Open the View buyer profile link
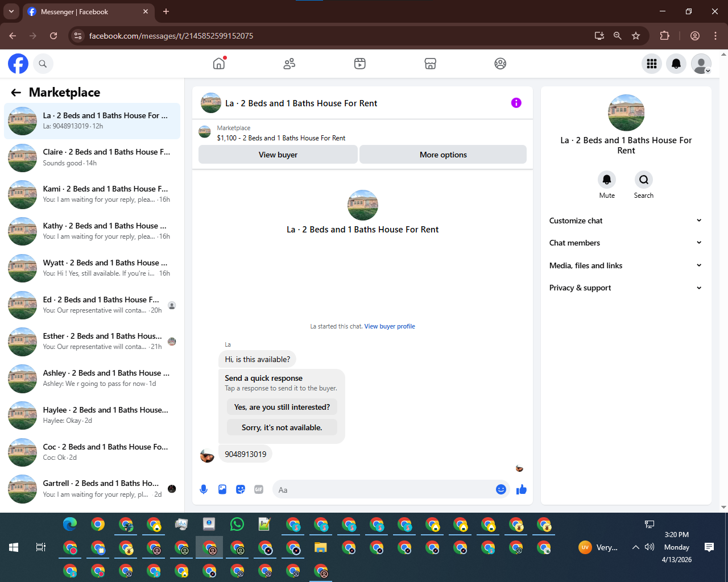The height and width of the screenshot is (582, 728). (x=390, y=326)
